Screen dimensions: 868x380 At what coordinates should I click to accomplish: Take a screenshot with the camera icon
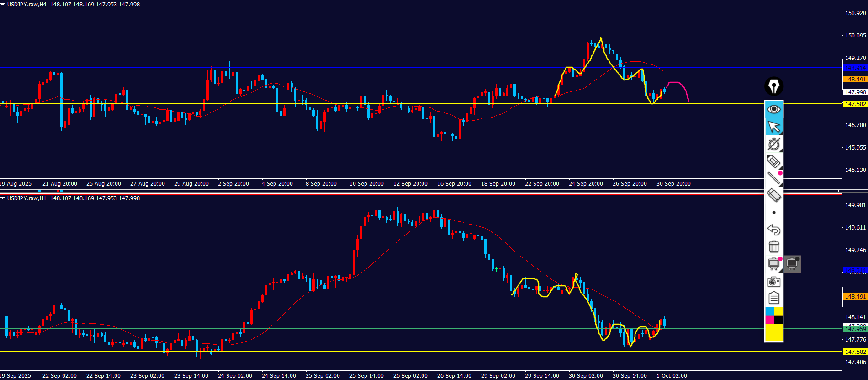(x=774, y=282)
